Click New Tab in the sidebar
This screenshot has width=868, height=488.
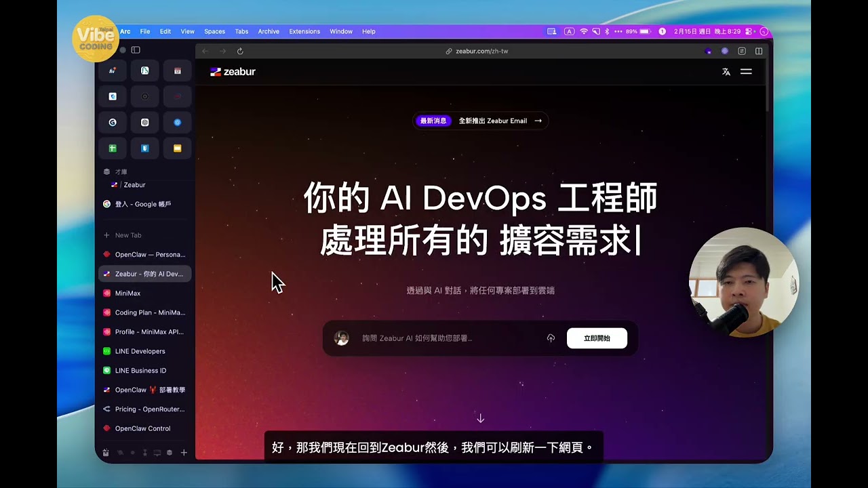(145, 235)
